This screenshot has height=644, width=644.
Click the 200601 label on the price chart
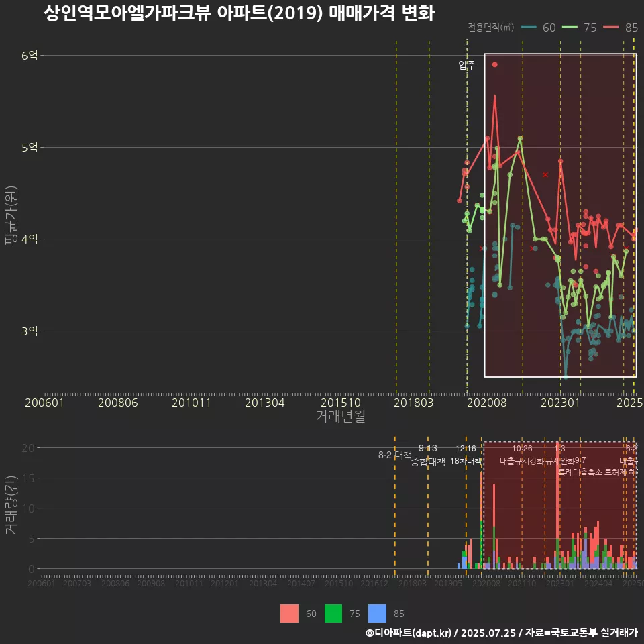(44, 402)
